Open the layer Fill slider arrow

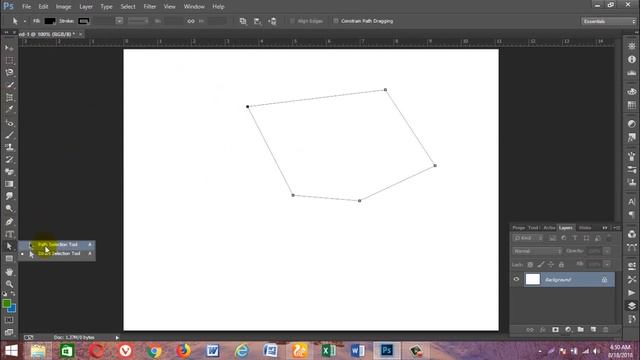pos(607,264)
